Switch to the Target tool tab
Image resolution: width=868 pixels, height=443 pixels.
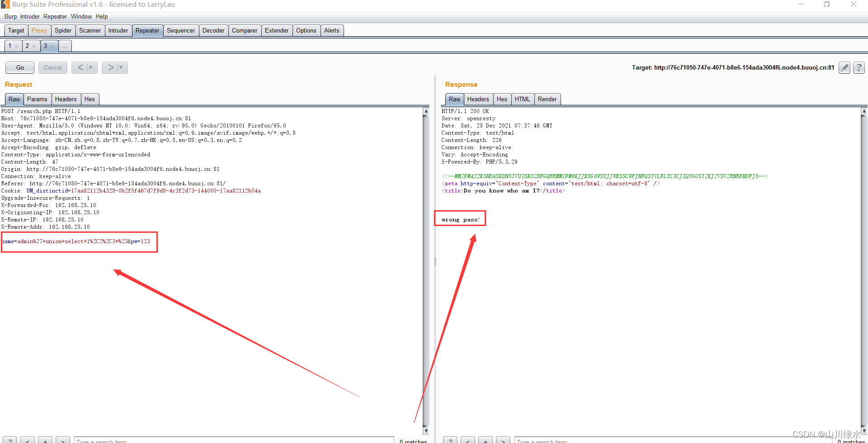tap(16, 30)
